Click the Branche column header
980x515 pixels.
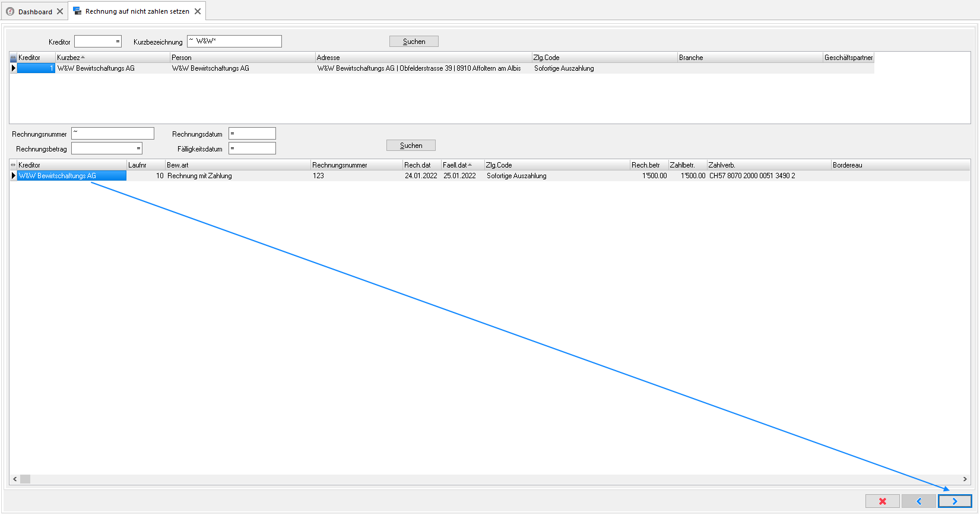click(x=750, y=58)
